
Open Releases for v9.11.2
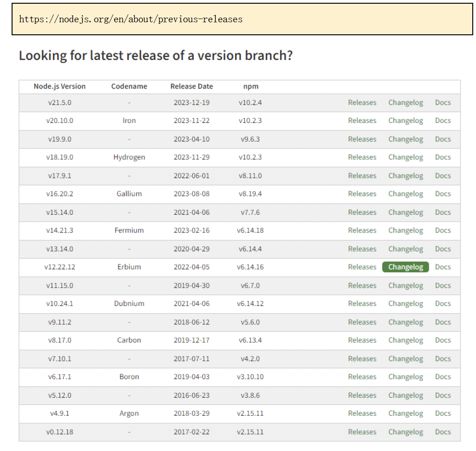click(x=362, y=322)
